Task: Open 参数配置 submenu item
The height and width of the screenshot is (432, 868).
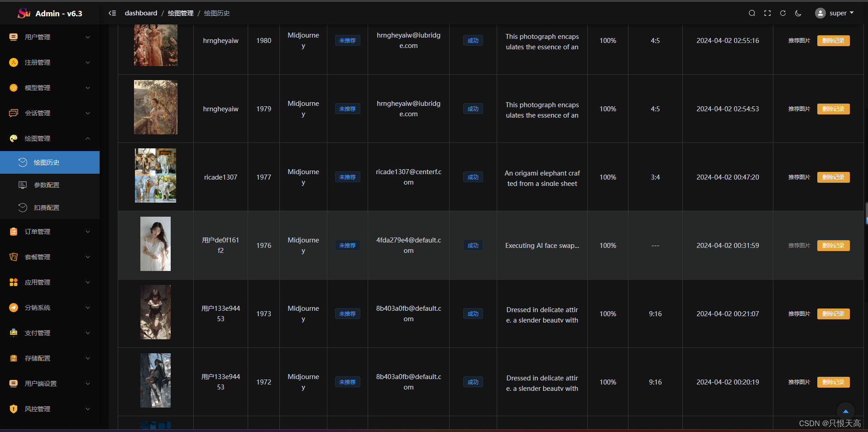Action: click(x=50, y=185)
